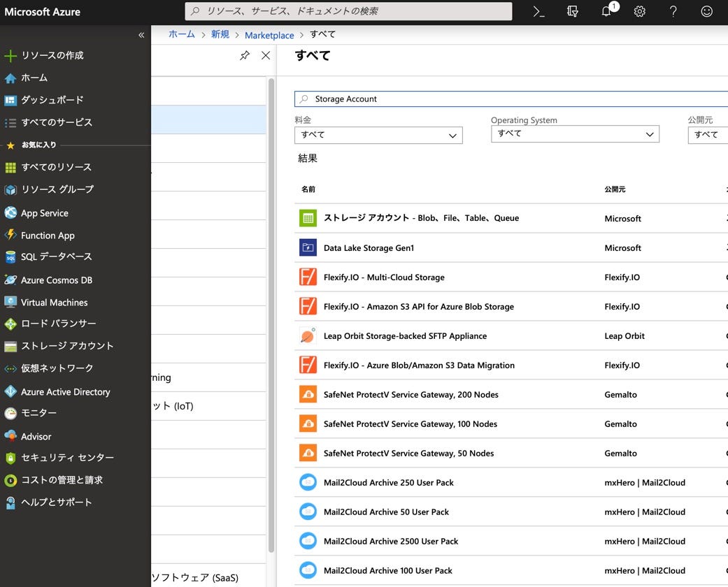This screenshot has height=587, width=728.
Task: Collapse the left sidebar menu
Action: 141,35
